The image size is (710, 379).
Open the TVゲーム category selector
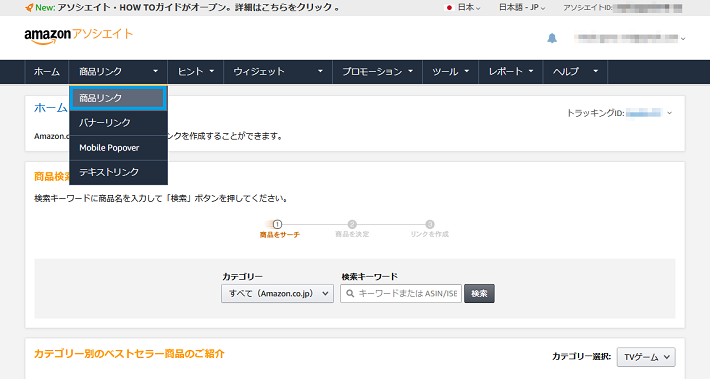click(646, 357)
